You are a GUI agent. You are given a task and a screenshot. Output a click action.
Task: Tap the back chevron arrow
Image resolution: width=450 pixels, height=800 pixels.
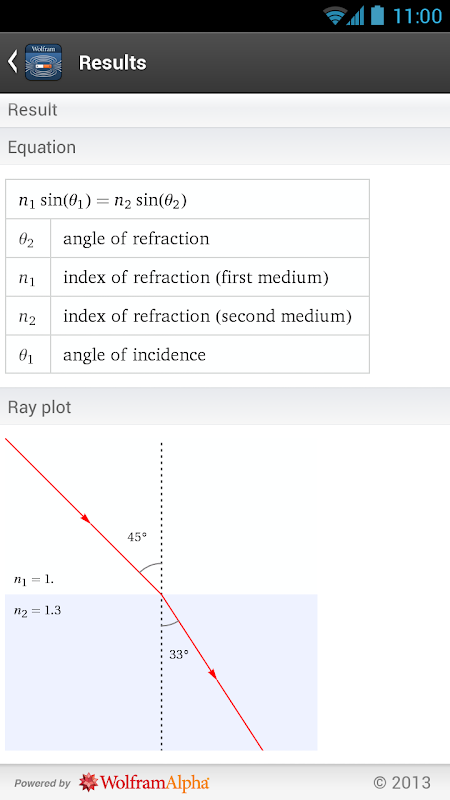(x=12, y=62)
